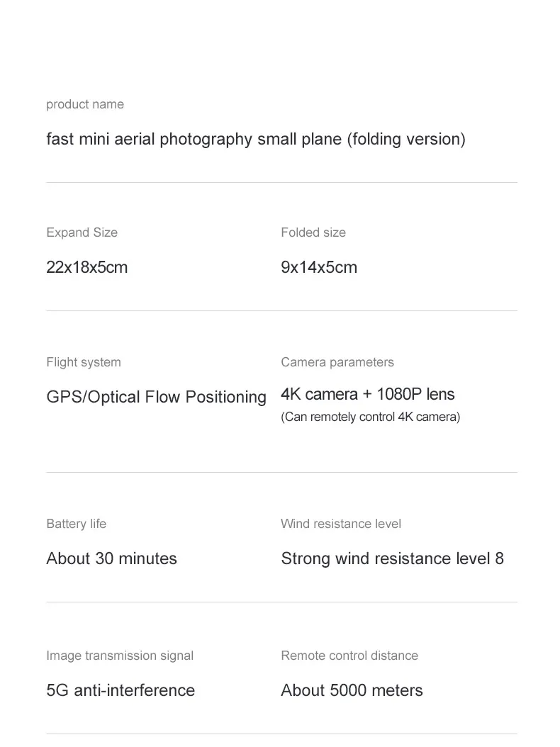Image resolution: width=560 pixels, height=747 pixels.
Task: Click the 'Strong wind resistance level 8' text
Action: (x=393, y=558)
